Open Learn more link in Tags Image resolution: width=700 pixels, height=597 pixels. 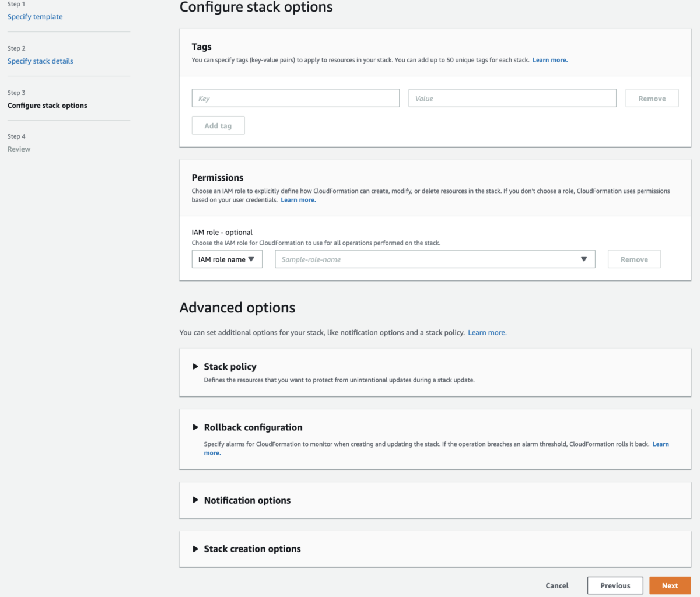[x=550, y=60]
